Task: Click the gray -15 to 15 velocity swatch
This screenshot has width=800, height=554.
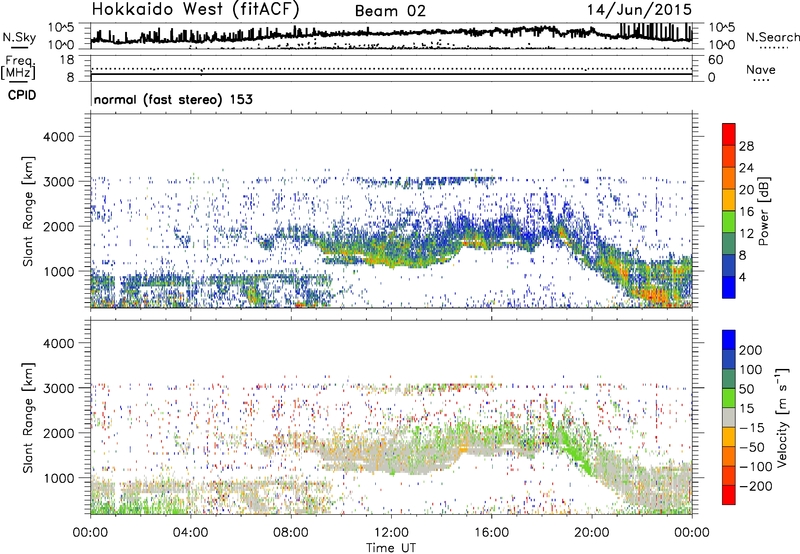Action: click(x=729, y=418)
